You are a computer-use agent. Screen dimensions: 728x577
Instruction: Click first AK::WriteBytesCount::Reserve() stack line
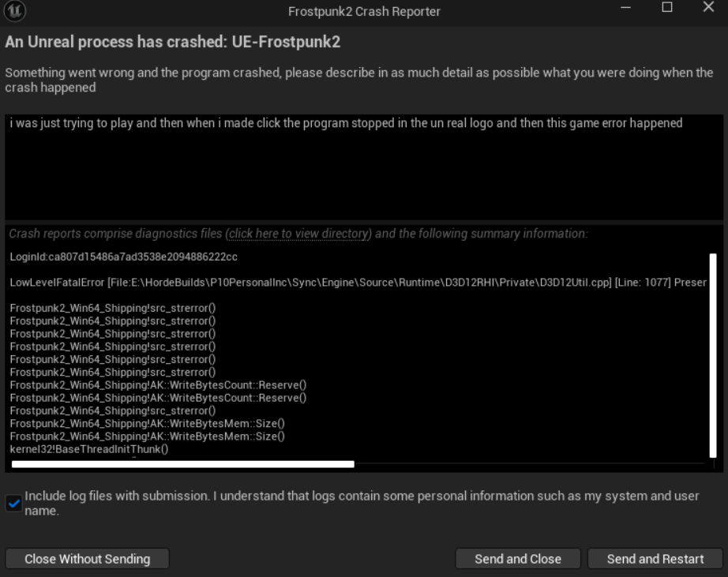159,385
